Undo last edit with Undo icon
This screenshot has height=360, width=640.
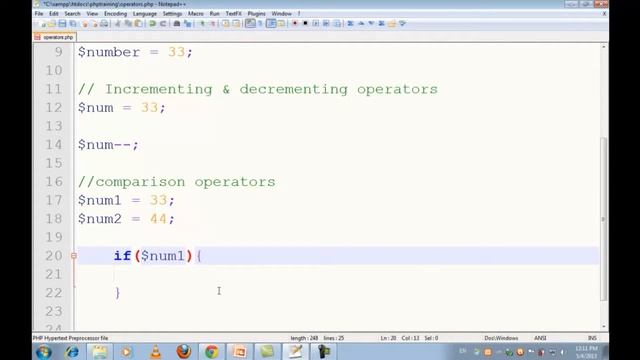[x=152, y=24]
